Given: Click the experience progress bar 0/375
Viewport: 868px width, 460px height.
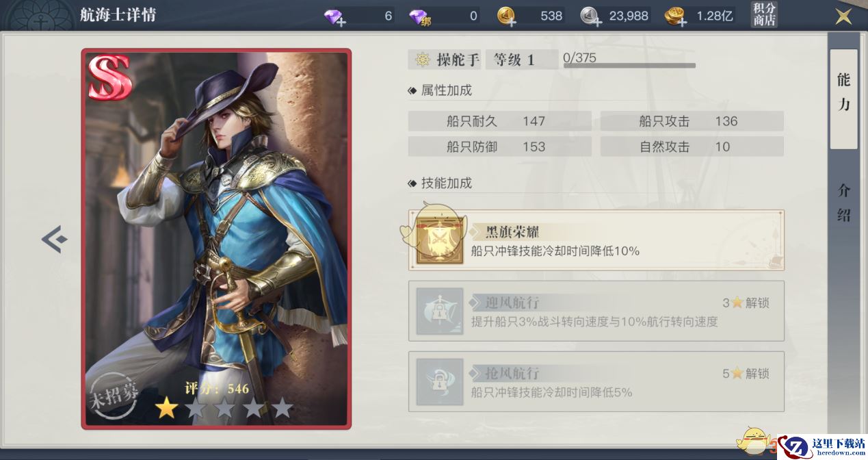Looking at the screenshot, I should tap(629, 66).
